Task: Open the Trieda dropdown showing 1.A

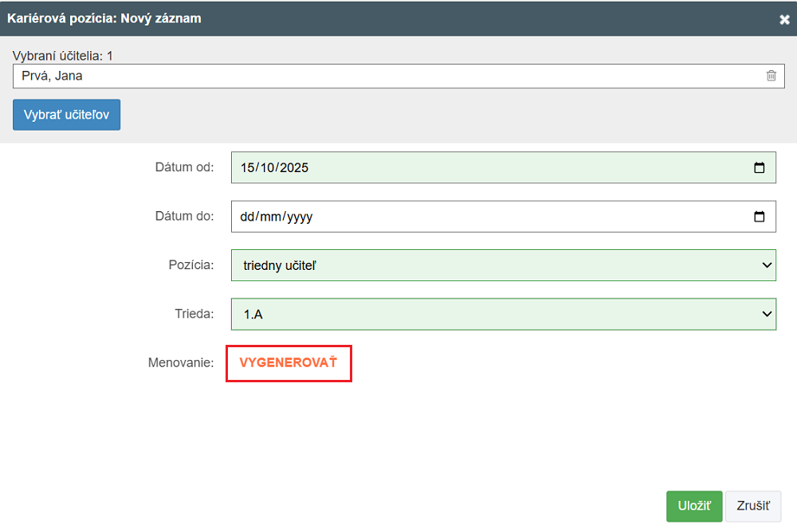Action: coord(503,314)
